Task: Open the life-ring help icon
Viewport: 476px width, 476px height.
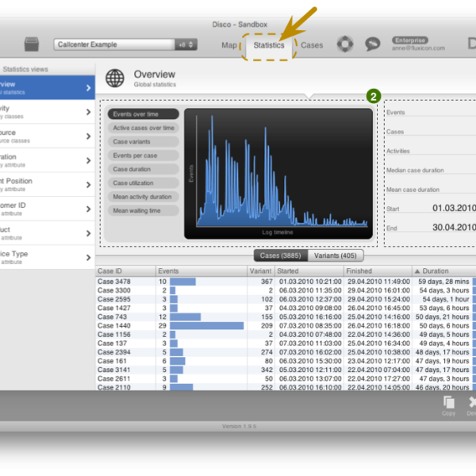Action: (345, 44)
